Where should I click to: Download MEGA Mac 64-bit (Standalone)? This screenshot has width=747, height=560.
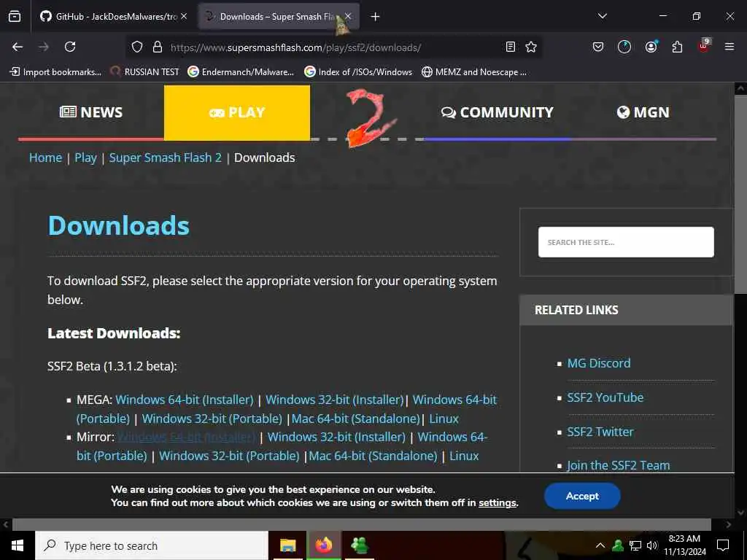[x=356, y=419]
